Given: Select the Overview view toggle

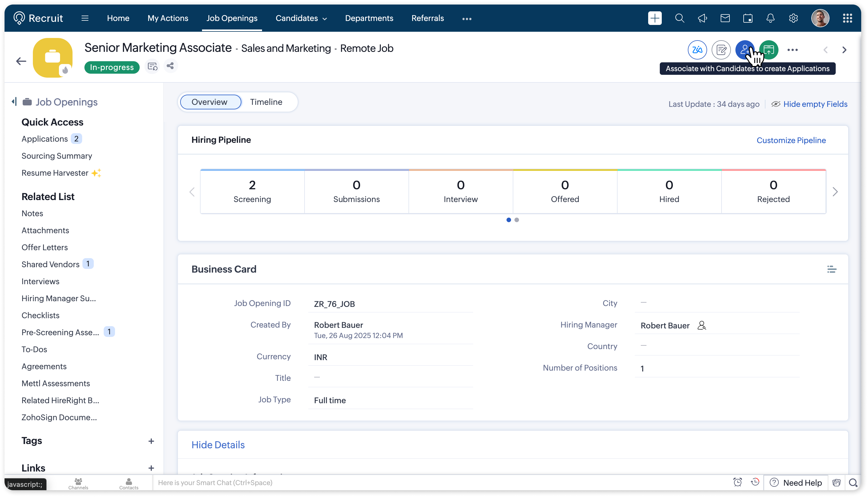Looking at the screenshot, I should click(x=210, y=102).
